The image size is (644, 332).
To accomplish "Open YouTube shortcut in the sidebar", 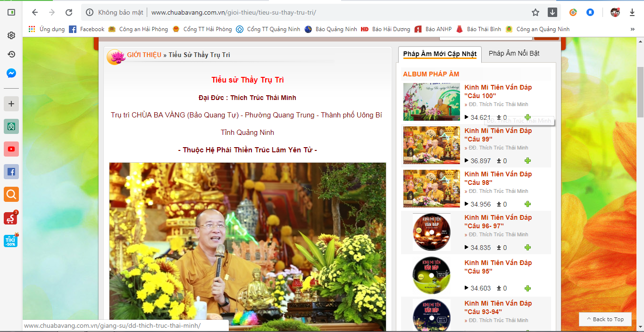I will (11, 149).
